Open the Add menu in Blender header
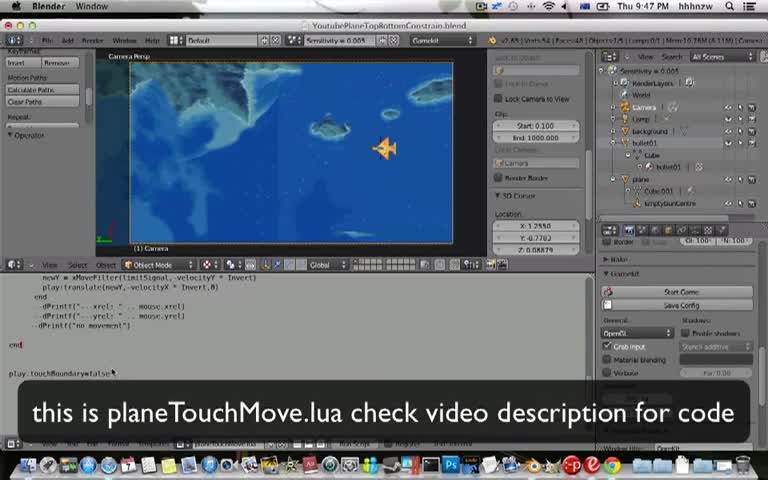 67,40
